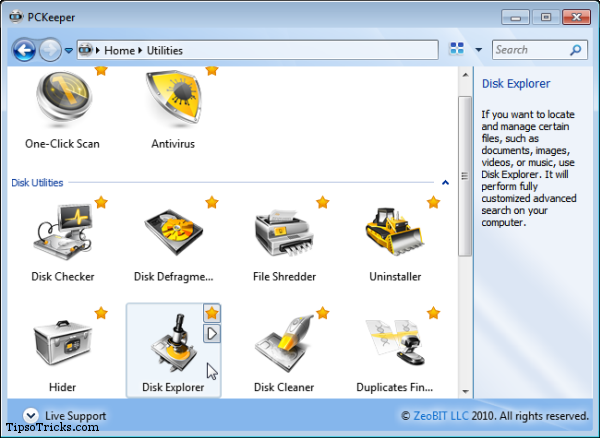This screenshot has width=600, height=438.
Task: Click the Forward navigation arrow
Action: [50, 50]
